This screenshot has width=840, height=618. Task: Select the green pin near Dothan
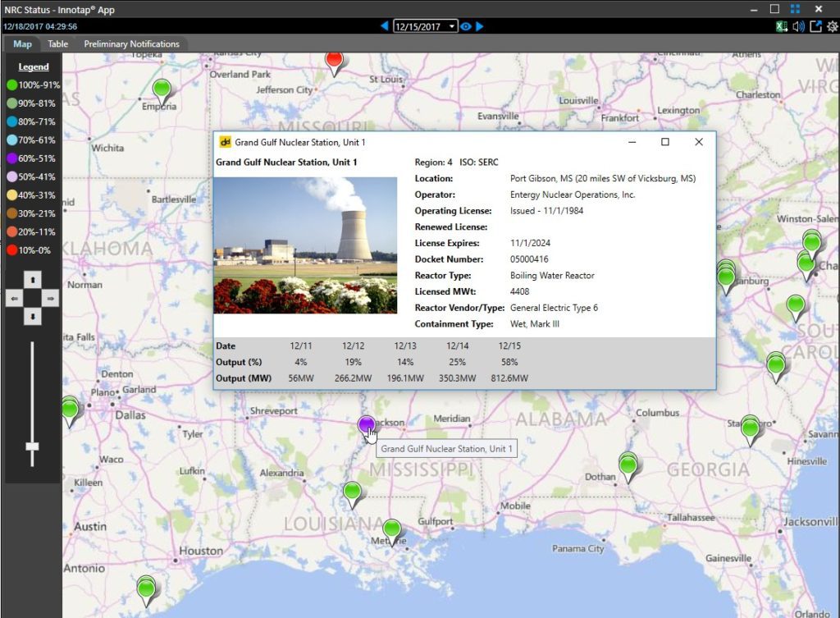click(x=628, y=465)
